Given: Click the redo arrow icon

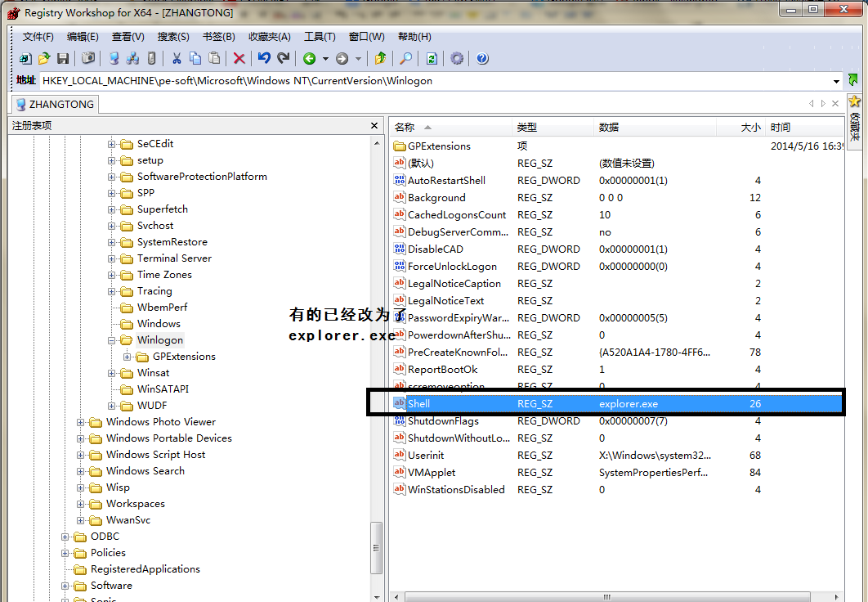Looking at the screenshot, I should [284, 58].
